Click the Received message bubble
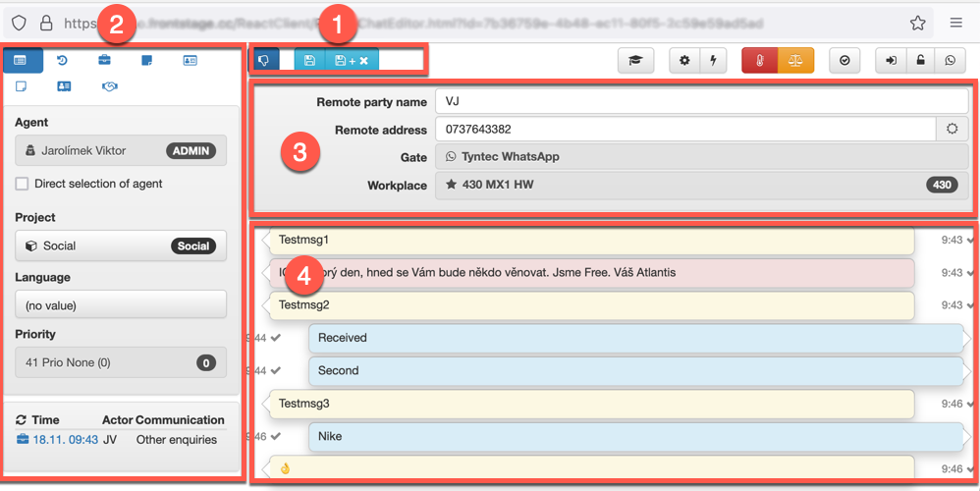 click(636, 338)
